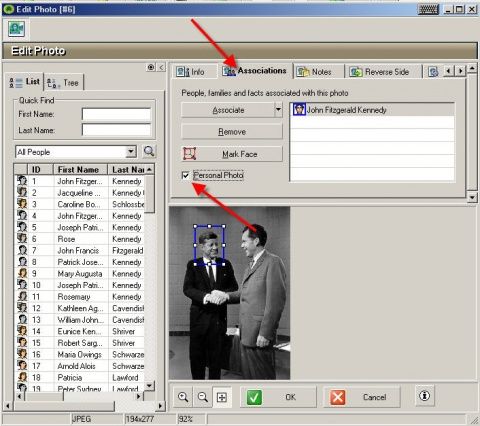Select Arnold Alois row with ID 17
Viewport: 480px width, 426px height.
pos(80,366)
